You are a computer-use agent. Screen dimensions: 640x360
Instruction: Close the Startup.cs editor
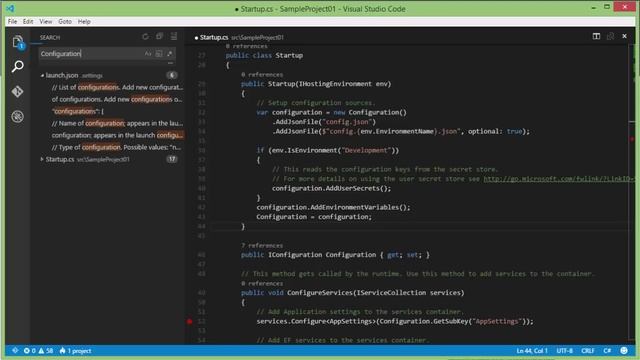point(624,36)
